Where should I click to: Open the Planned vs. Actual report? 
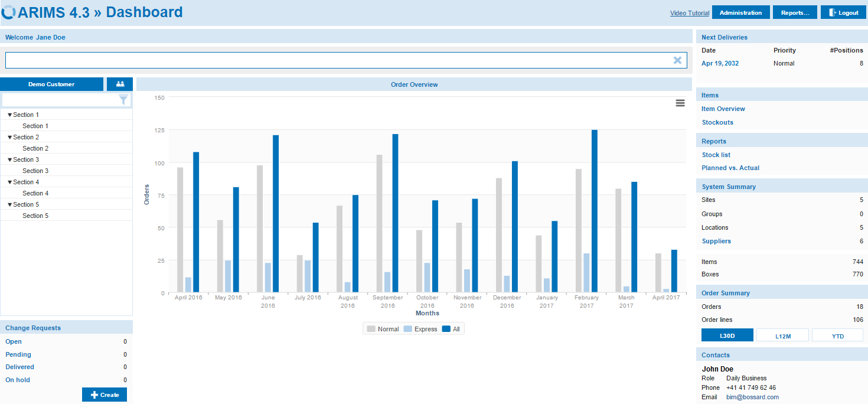pyautogui.click(x=730, y=168)
